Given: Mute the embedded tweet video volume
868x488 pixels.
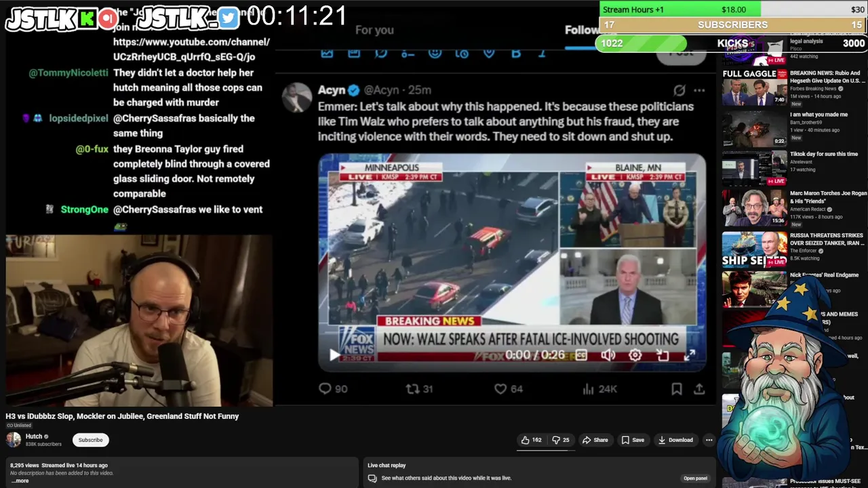Looking at the screenshot, I should click(x=608, y=354).
